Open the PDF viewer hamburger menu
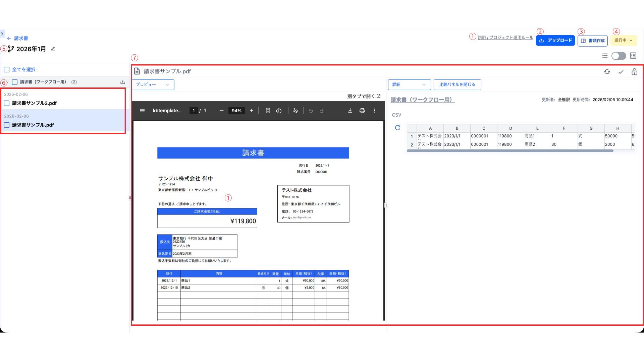The width and height of the screenshot is (644, 362). [x=142, y=111]
